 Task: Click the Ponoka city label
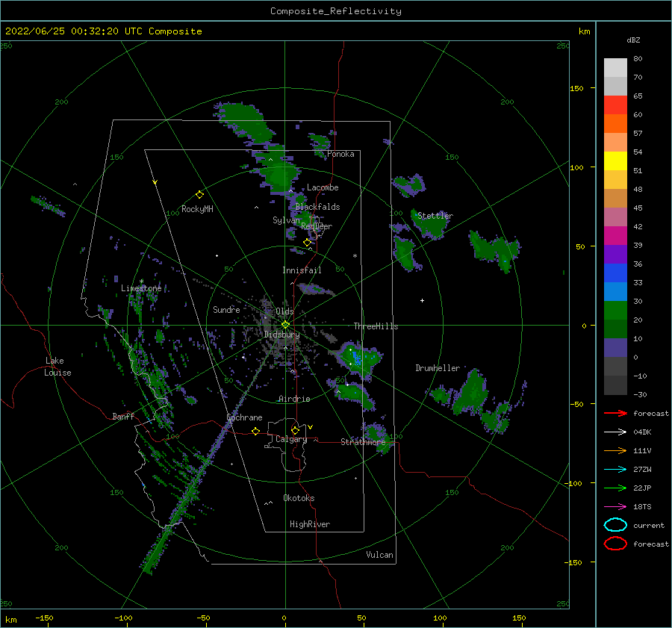point(340,154)
